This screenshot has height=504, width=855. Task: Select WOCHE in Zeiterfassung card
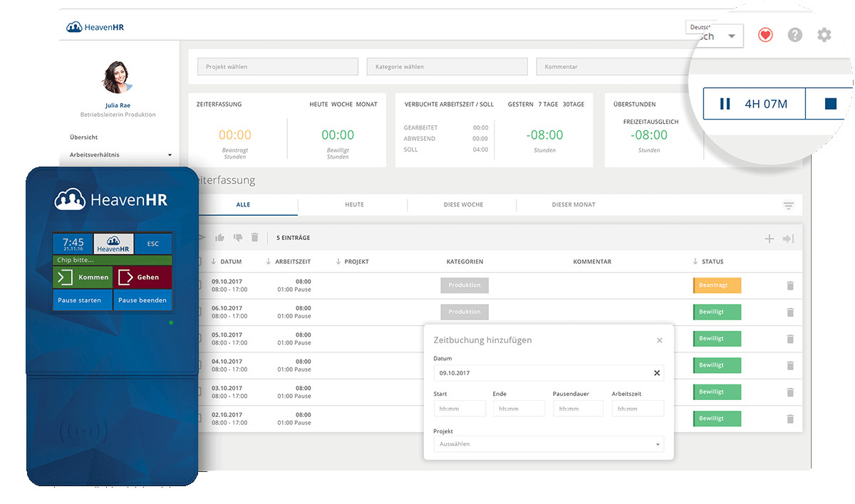[342, 105]
